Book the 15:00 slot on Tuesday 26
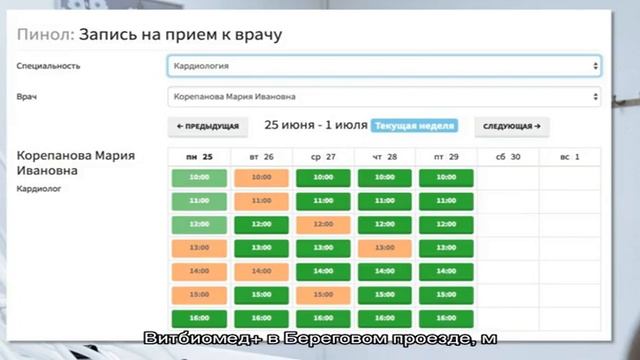Image resolution: width=640 pixels, height=360 pixels. click(x=261, y=295)
